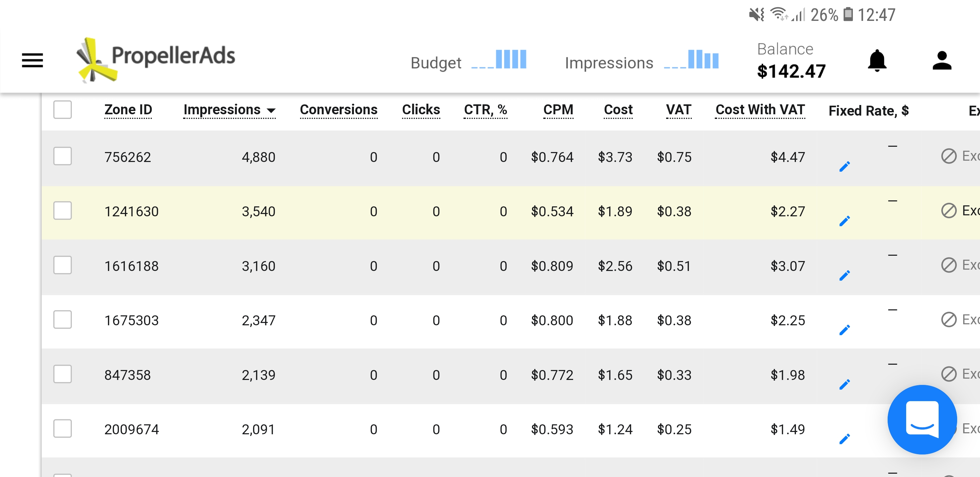This screenshot has width=980, height=477.
Task: Edit fixed rate for zone 1675303
Action: pos(844,330)
